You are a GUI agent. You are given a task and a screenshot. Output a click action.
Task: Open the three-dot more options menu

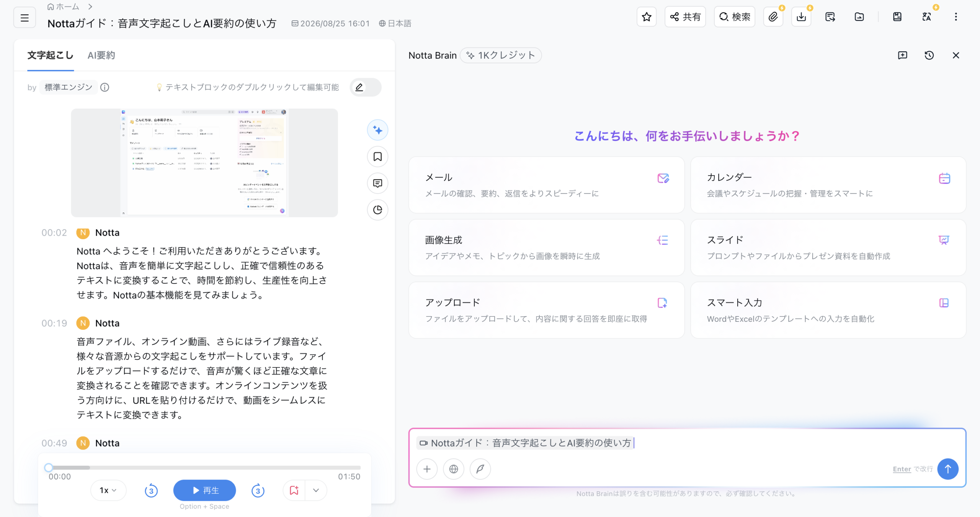pos(956,17)
